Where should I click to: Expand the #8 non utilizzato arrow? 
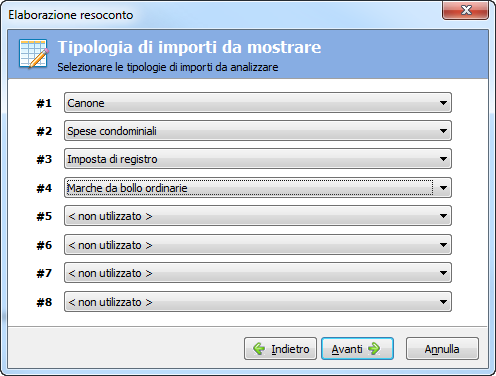coord(443,302)
